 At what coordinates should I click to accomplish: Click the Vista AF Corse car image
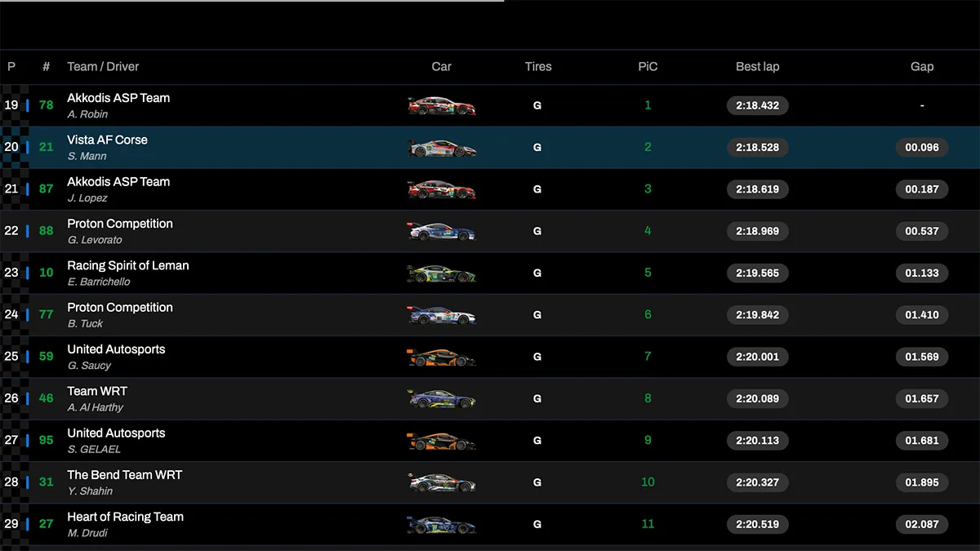(441, 148)
